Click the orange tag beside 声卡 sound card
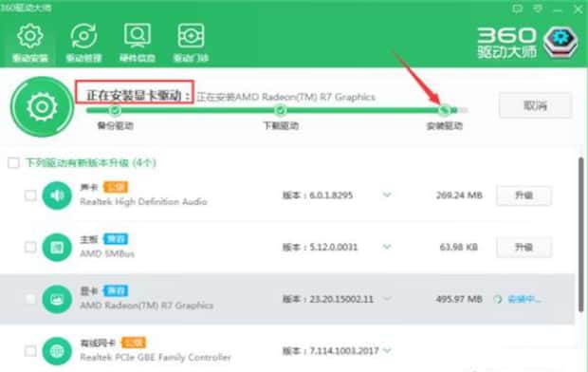This screenshot has width=588, height=372. [116, 187]
